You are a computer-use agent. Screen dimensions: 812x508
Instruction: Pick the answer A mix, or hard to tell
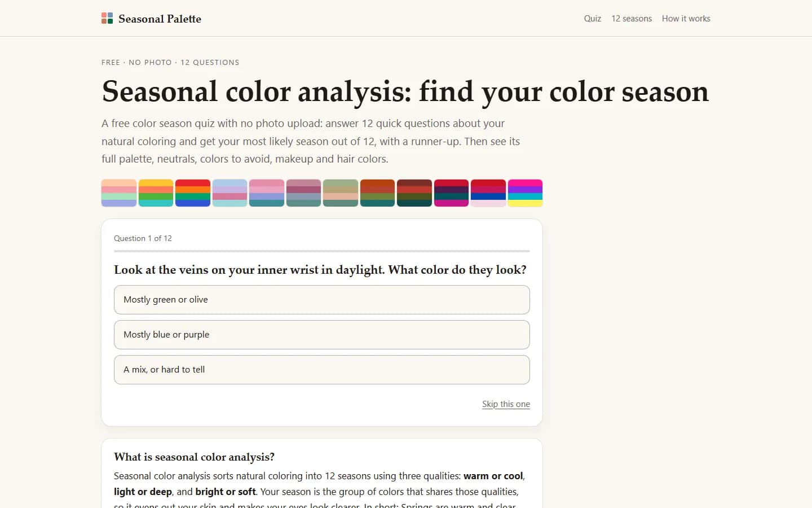322,370
